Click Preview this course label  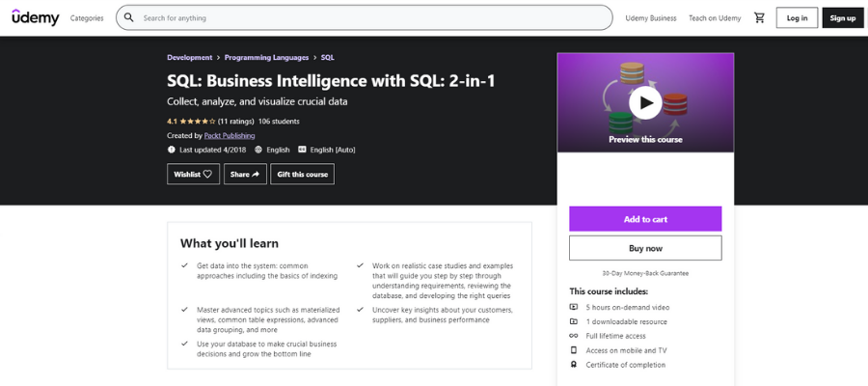click(x=645, y=140)
